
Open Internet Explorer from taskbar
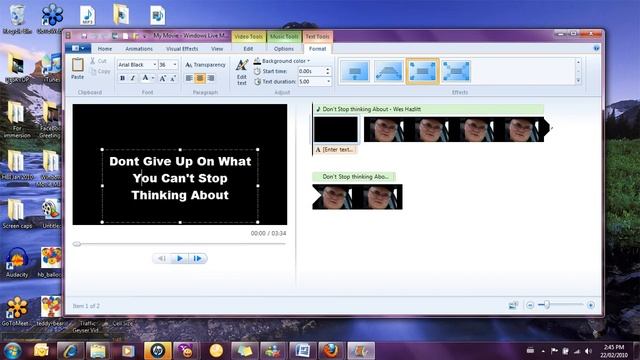point(70,351)
